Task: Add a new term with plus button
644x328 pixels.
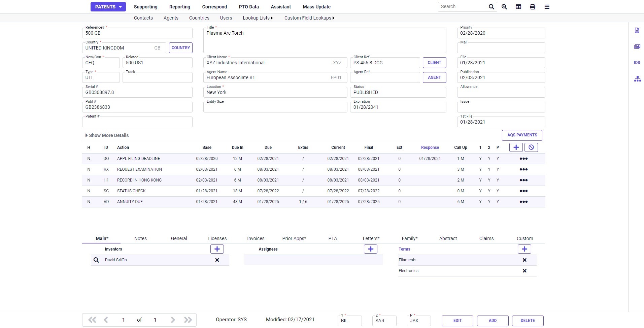Action: click(524, 249)
